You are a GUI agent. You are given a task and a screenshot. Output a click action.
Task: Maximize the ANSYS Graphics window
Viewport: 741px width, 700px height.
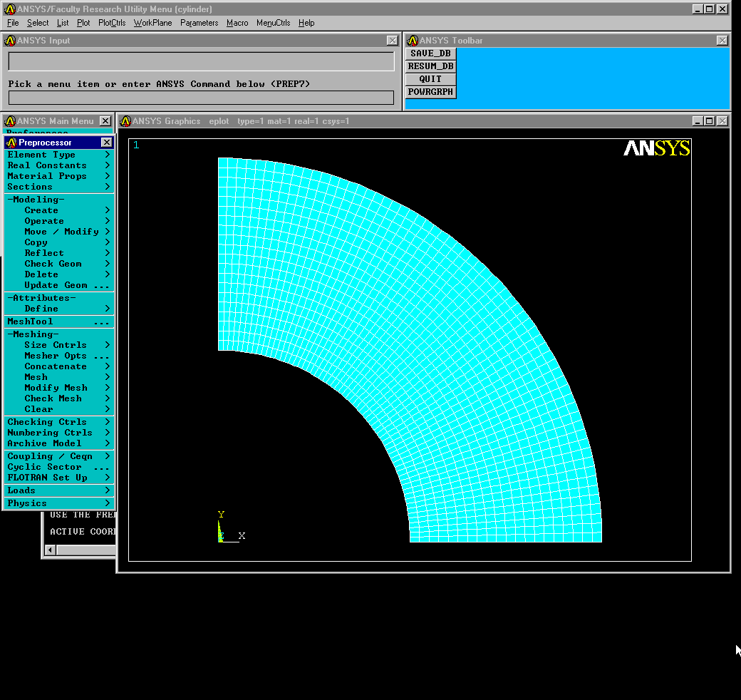pos(709,121)
